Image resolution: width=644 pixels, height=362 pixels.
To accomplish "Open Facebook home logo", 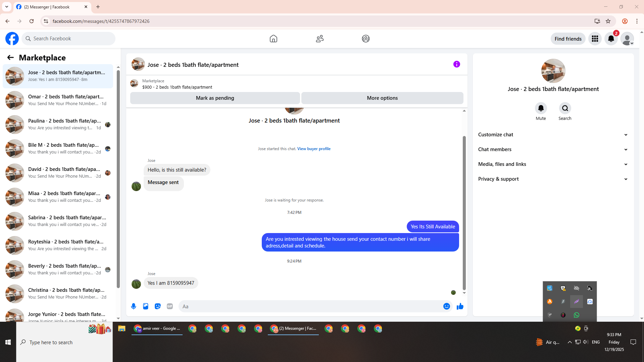I will point(12,39).
